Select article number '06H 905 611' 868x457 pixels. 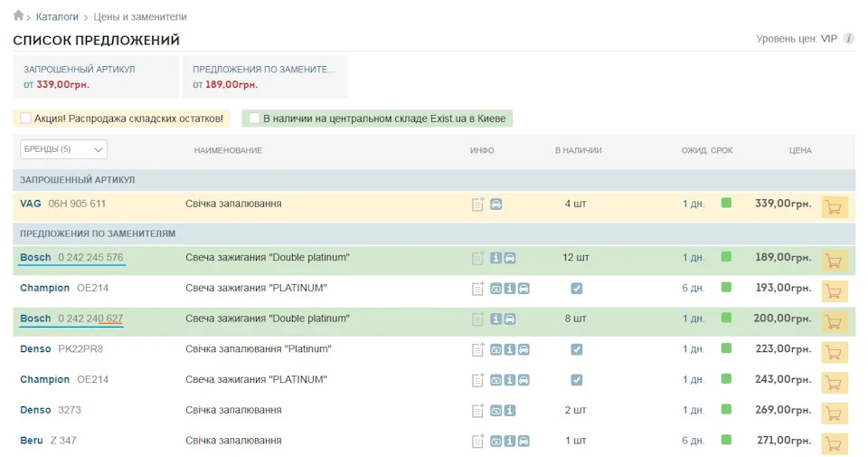click(x=77, y=204)
